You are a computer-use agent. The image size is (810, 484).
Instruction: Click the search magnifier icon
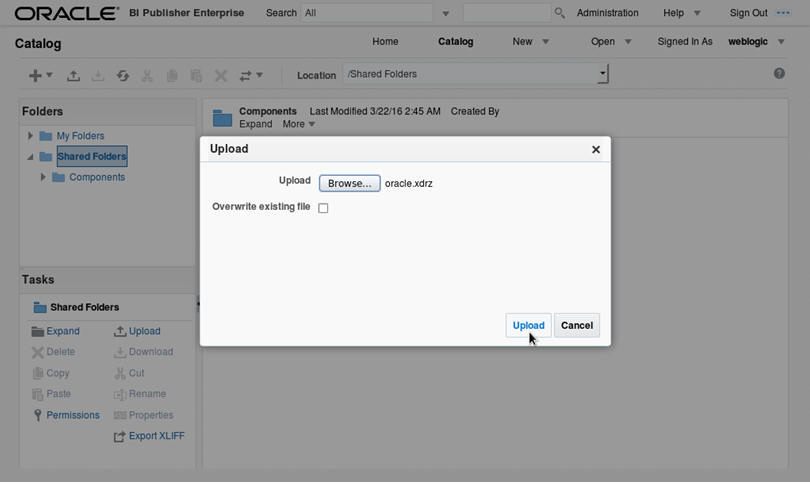pos(559,12)
